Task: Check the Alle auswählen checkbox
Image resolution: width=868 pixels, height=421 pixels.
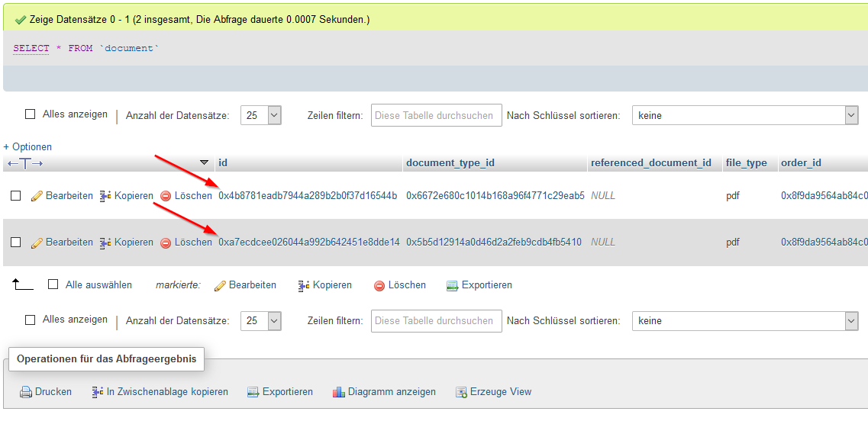Action: (x=53, y=284)
